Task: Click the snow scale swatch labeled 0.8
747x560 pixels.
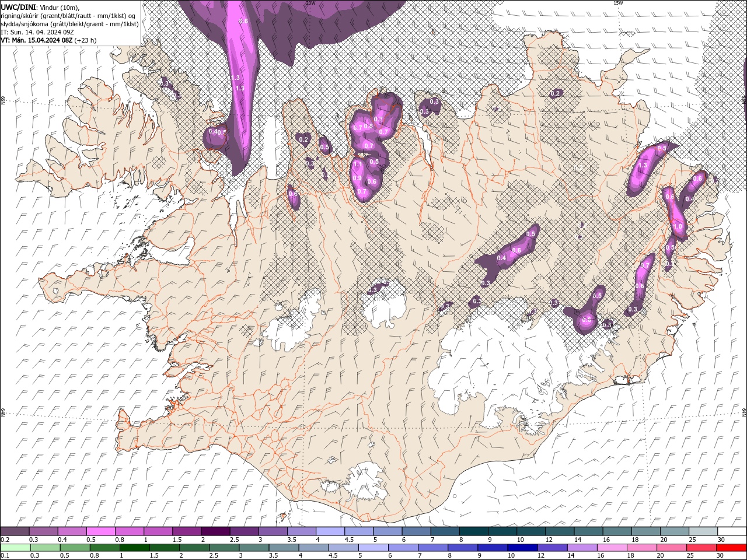Action: (129, 531)
